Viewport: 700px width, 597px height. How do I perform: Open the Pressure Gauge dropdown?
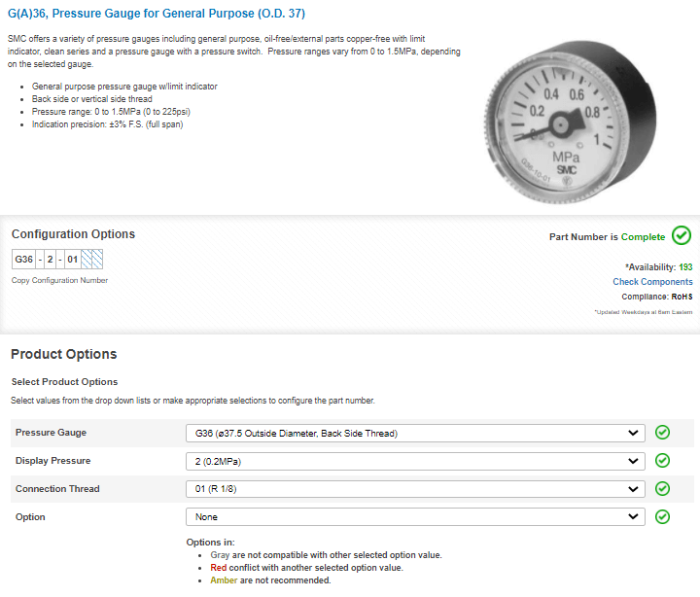point(415,433)
